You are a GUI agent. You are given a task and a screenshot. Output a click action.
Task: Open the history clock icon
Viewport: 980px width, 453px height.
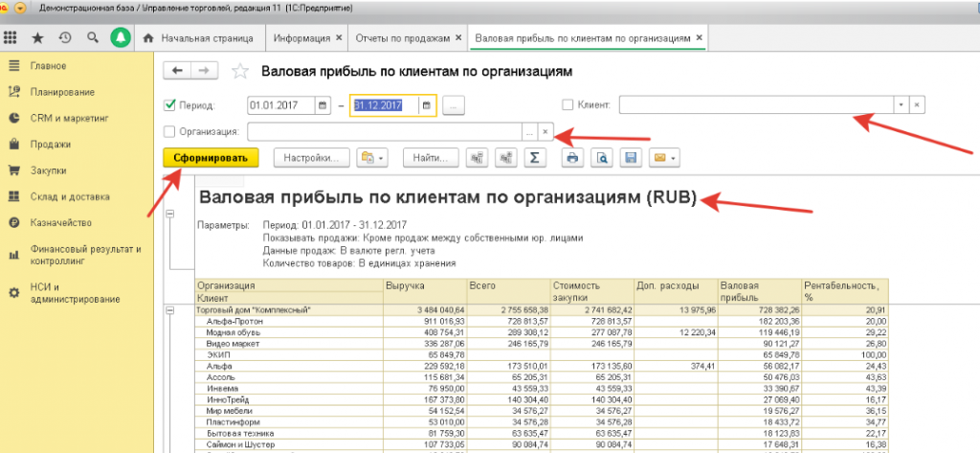[x=65, y=38]
